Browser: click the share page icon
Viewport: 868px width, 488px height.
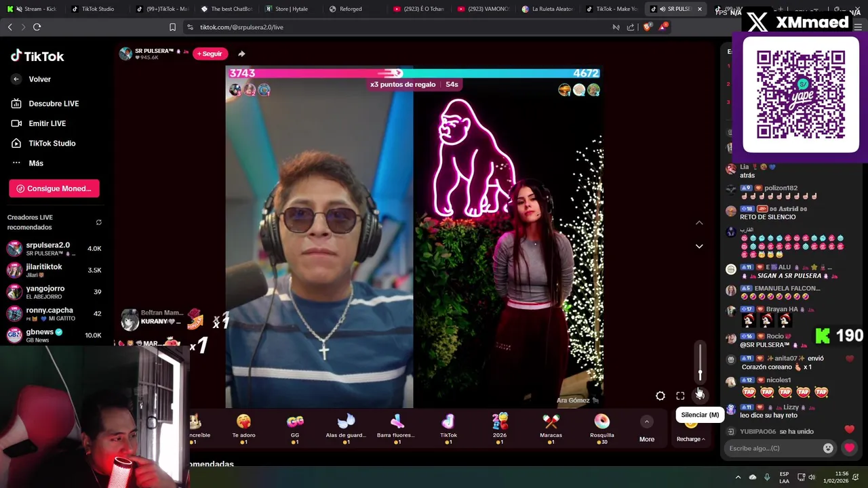pyautogui.click(x=631, y=27)
